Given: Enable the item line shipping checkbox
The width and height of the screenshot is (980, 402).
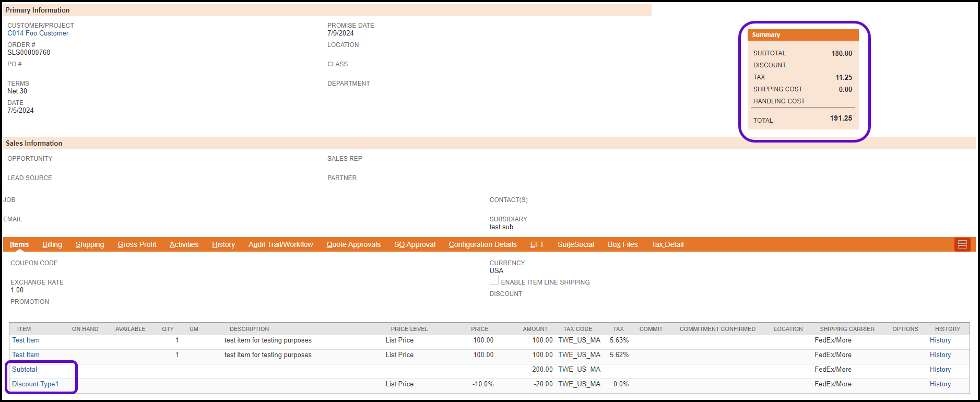Looking at the screenshot, I should point(494,281).
